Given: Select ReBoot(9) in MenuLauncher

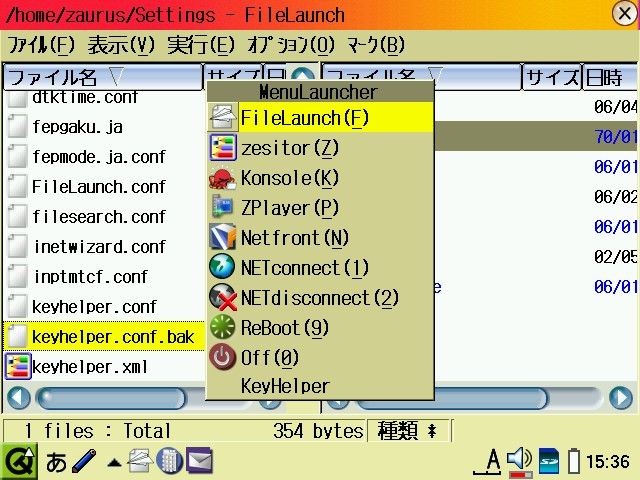Looking at the screenshot, I should tap(320, 328).
